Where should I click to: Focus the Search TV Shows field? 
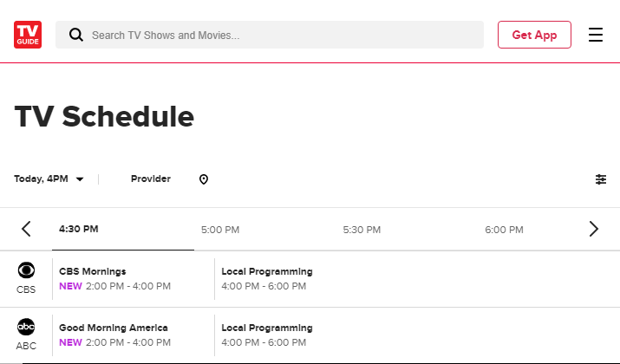(270, 35)
